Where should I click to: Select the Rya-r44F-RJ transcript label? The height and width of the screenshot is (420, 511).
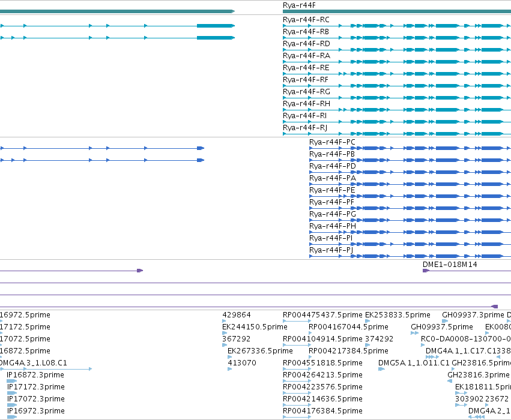pyautogui.click(x=305, y=128)
